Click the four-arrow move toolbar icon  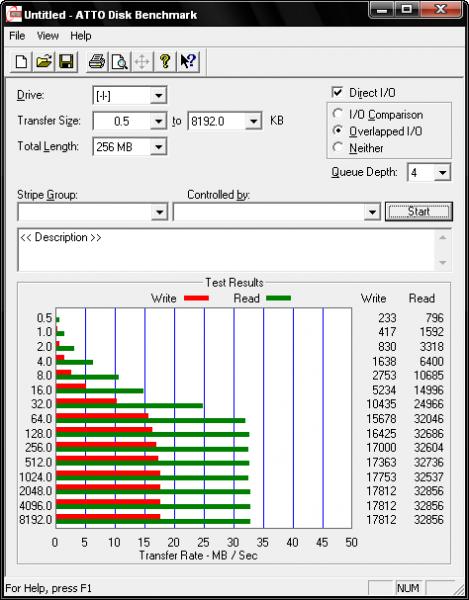click(142, 62)
